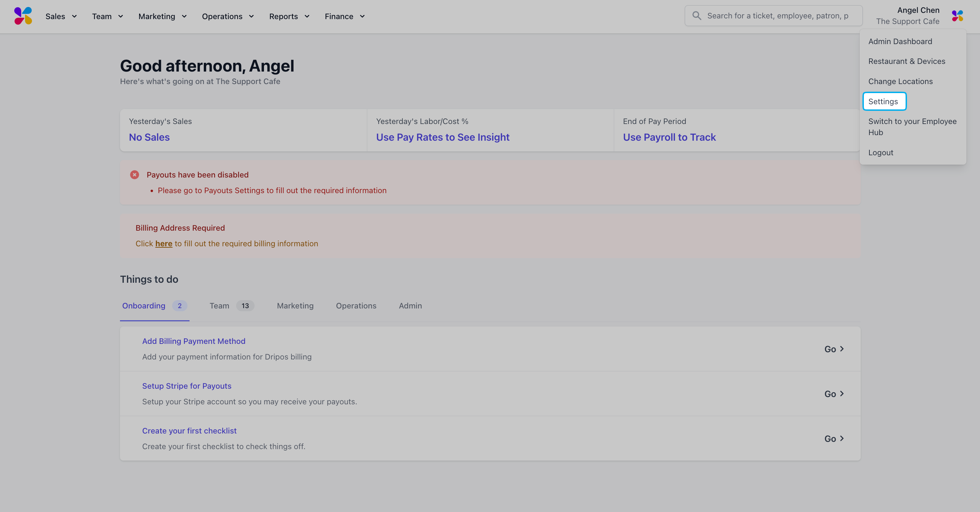The width and height of the screenshot is (980, 512).
Task: Expand the Sales dropdown menu
Action: pos(61,16)
